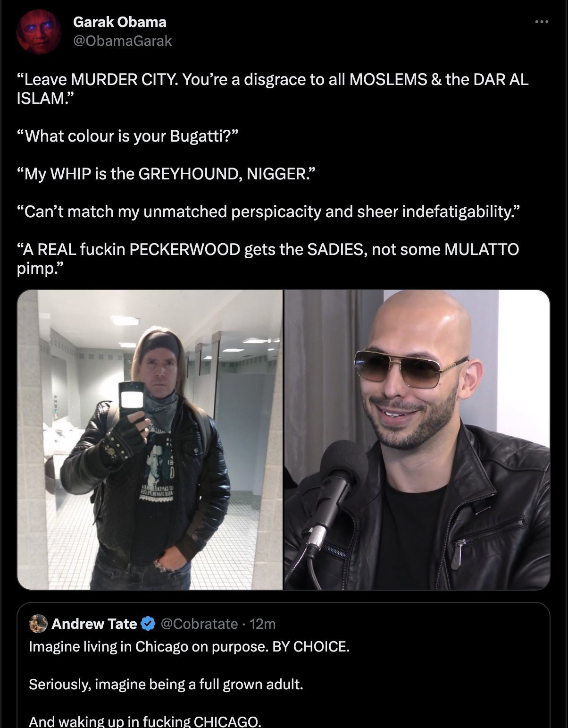This screenshot has width=568, height=728.
Task: Click 'Seriously, imagine being a full grown adult.' line
Action: (x=166, y=684)
